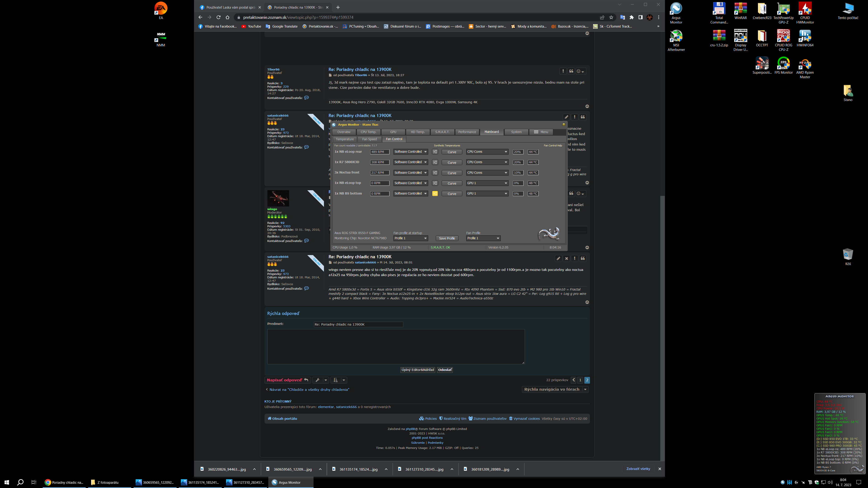The image size is (868, 488).
Task: Click the Curve button for NB eLoop rear
Action: tap(452, 152)
